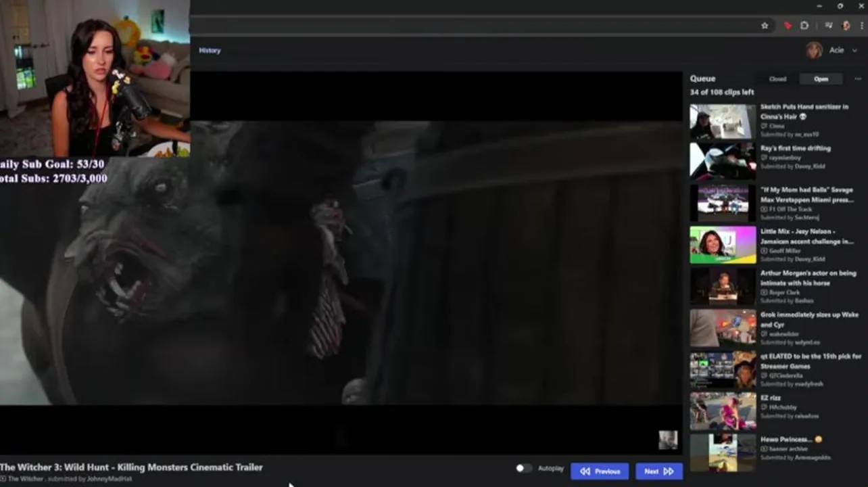Open the red tag browser extension
The image size is (868, 487).
788,26
